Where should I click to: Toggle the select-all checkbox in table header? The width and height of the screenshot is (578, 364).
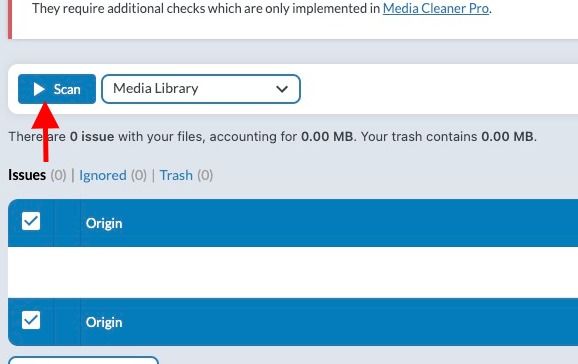point(31,221)
